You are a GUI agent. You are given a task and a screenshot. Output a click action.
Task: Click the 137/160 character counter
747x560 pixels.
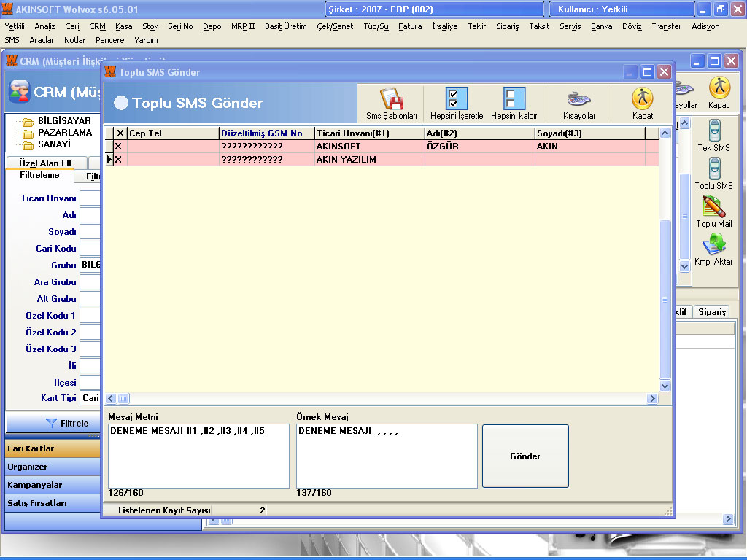[314, 493]
